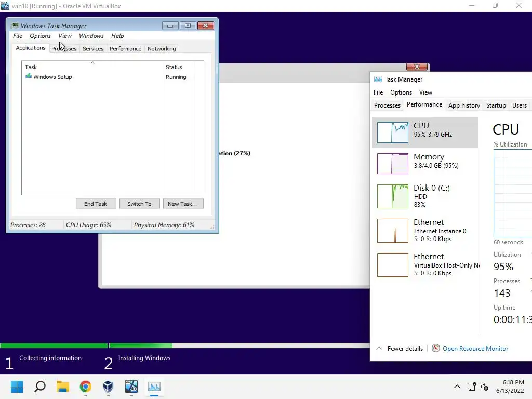532x399 pixels.
Task: Click Fewer details text
Action: pos(405,349)
